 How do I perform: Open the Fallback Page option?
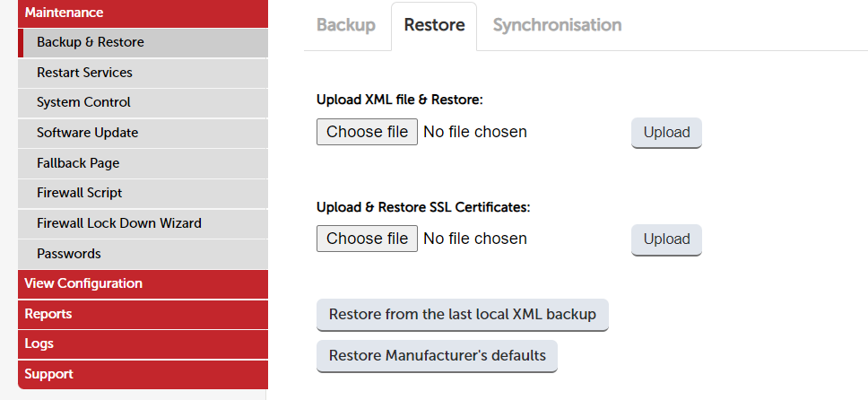(x=143, y=163)
